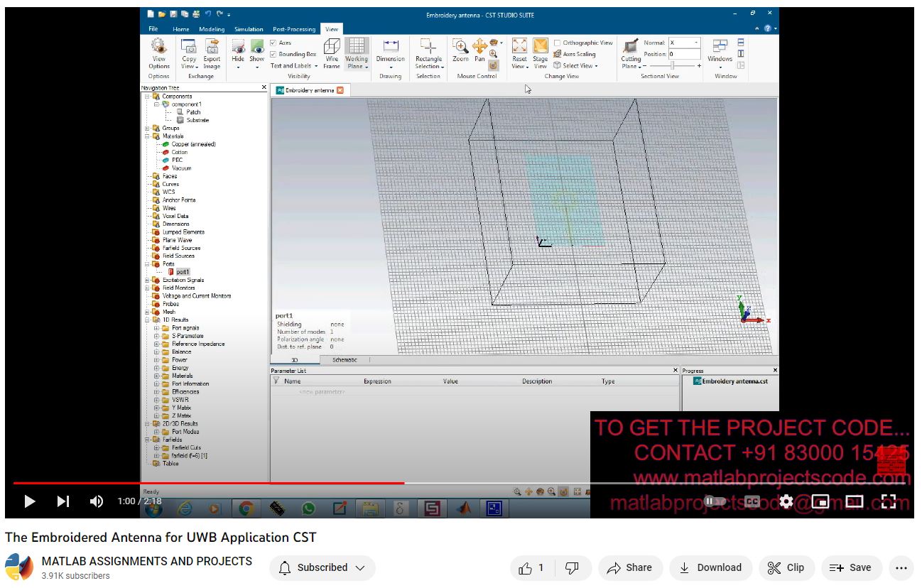Click the Rectangle Selection icon

[x=428, y=47]
